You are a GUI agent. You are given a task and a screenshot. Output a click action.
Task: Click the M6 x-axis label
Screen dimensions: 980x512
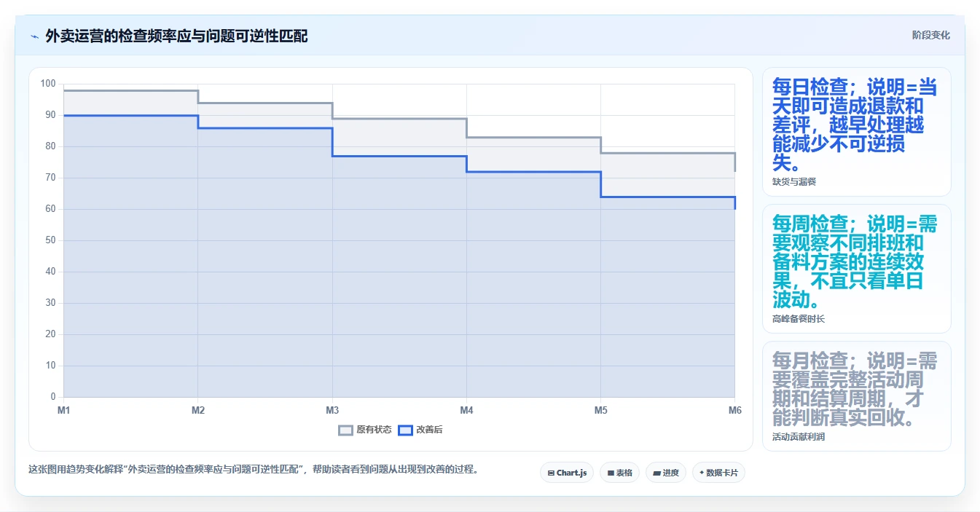coord(734,411)
